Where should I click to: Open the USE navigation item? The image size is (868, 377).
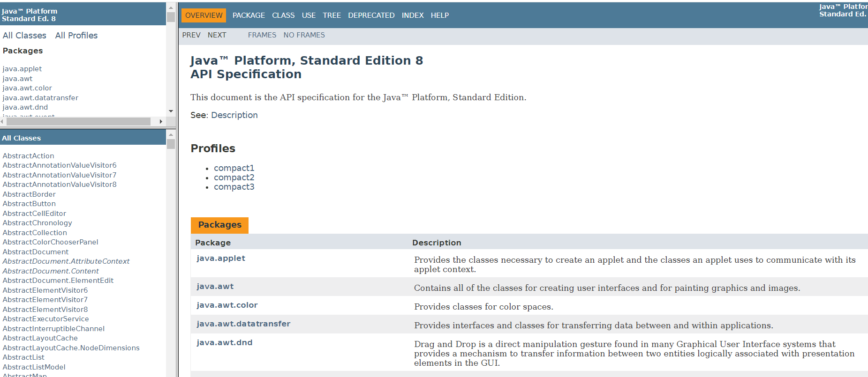(x=309, y=15)
